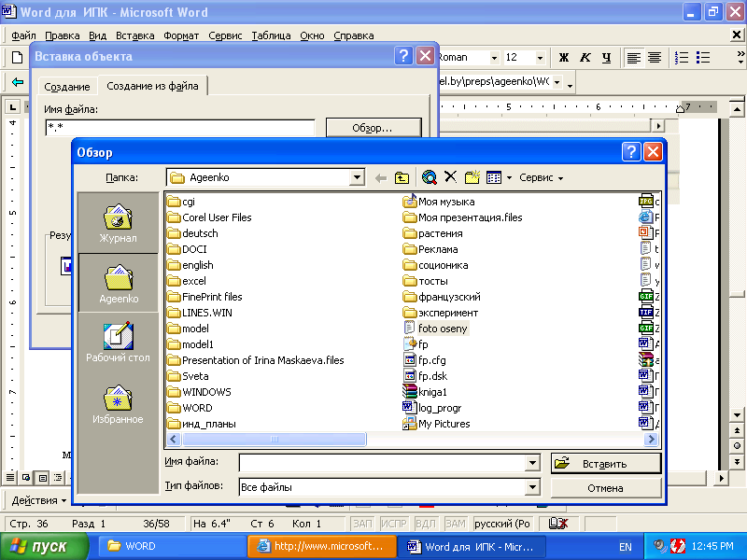Open the font name dropdown arrow
Image resolution: width=747 pixels, height=560 pixels.
click(x=495, y=58)
